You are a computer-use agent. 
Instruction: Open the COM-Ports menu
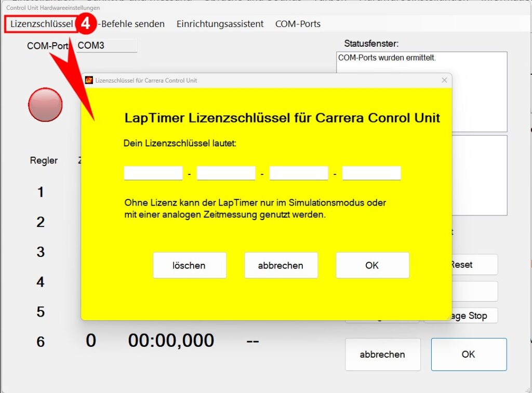click(298, 24)
